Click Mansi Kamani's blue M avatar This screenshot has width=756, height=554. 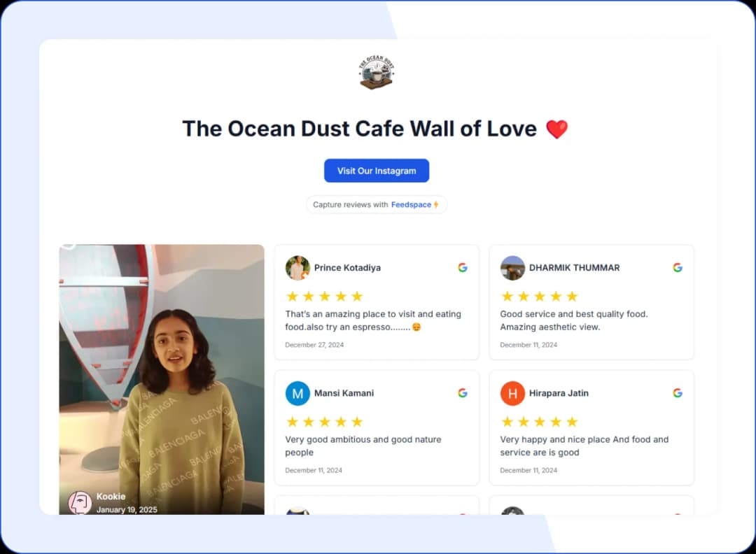[x=297, y=393]
